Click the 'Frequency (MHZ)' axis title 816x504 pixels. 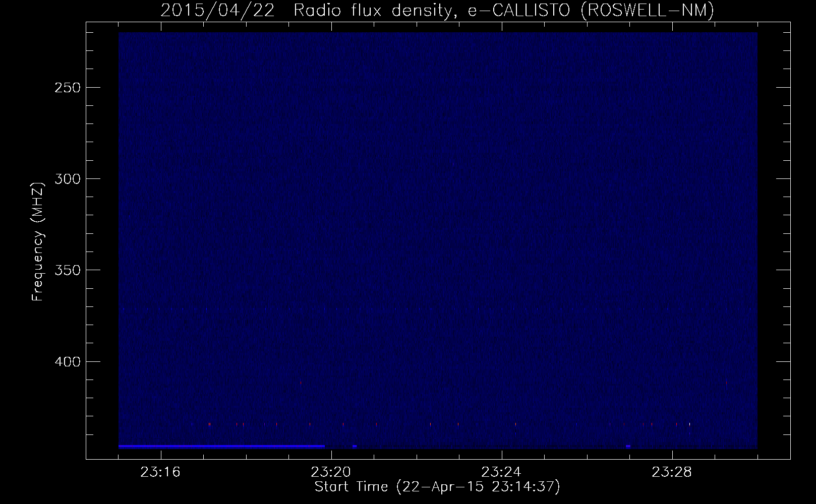38,242
